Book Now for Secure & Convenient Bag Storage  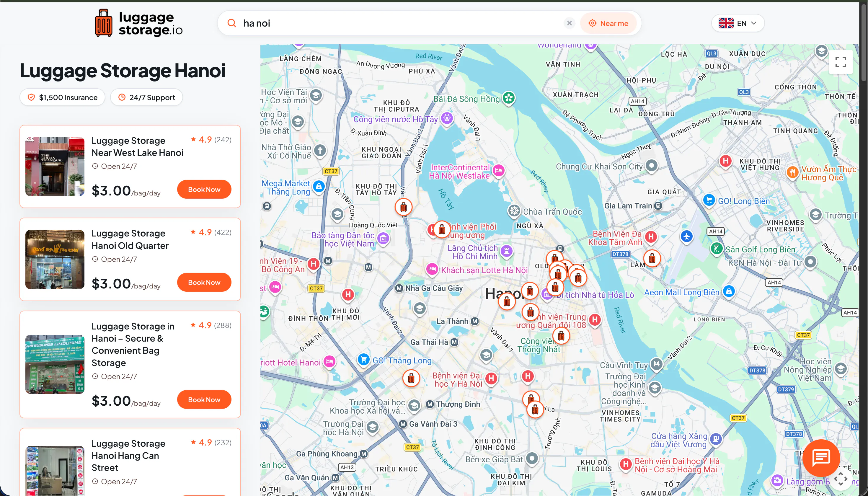click(204, 399)
